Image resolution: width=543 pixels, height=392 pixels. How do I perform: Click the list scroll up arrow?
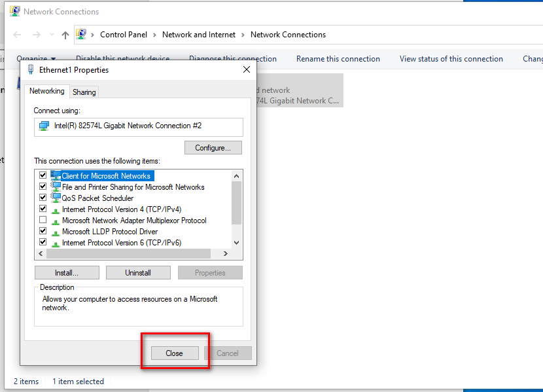point(237,176)
